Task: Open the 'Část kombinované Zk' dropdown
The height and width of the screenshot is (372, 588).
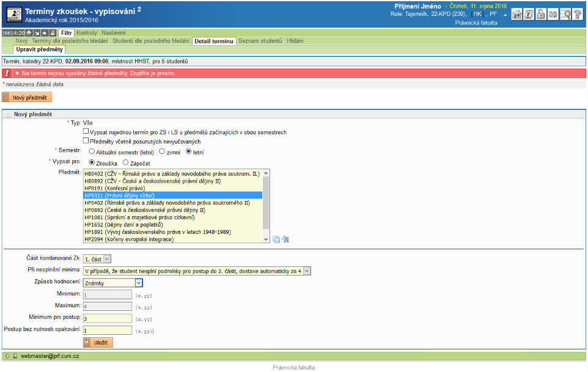Action: pos(97,259)
